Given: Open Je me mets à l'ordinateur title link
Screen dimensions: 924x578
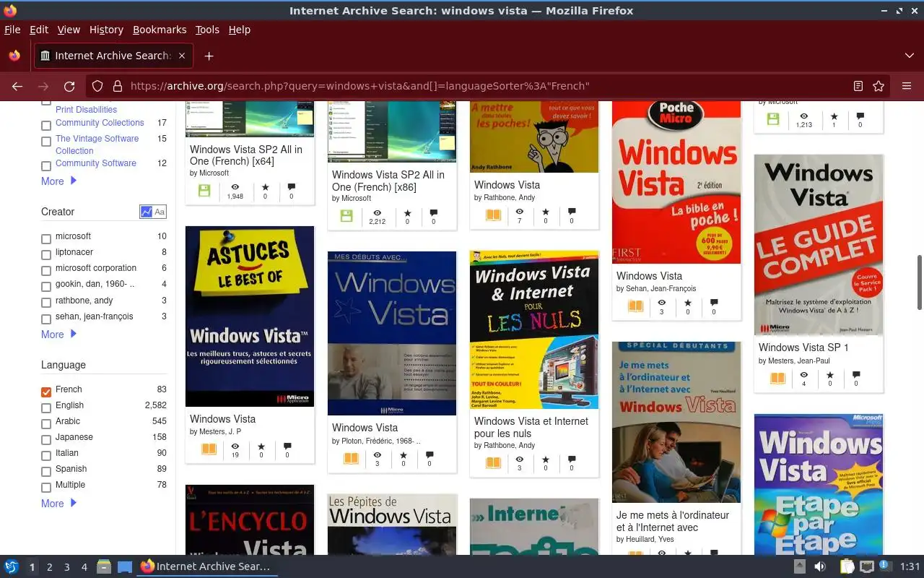Looking at the screenshot, I should [673, 521].
